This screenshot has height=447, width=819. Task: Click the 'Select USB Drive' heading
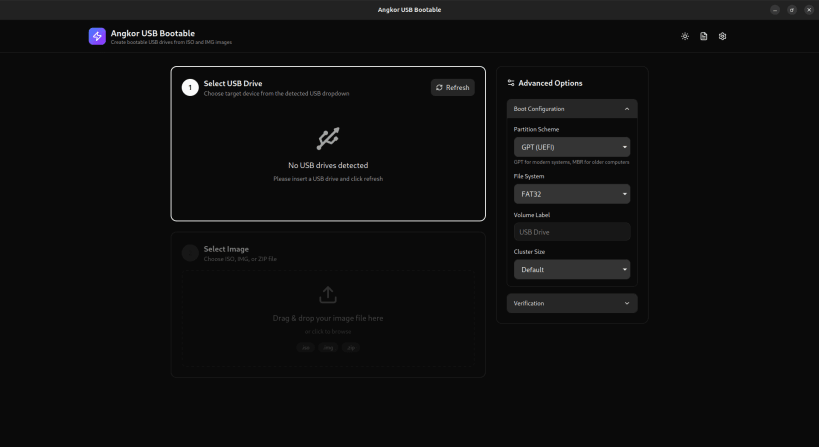click(x=233, y=83)
